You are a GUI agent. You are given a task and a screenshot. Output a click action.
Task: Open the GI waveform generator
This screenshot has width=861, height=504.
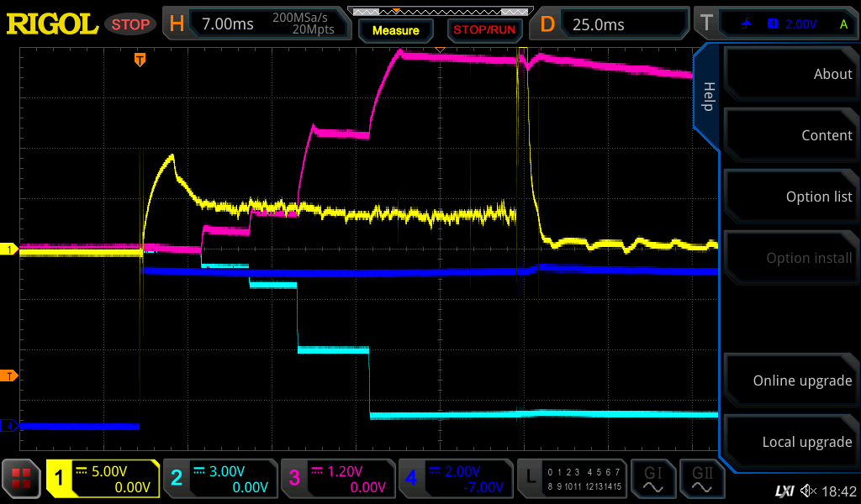coord(652,479)
